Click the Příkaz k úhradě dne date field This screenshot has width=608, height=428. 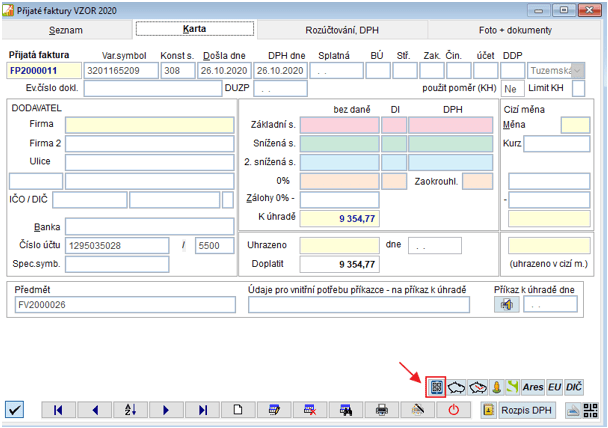[550, 304]
